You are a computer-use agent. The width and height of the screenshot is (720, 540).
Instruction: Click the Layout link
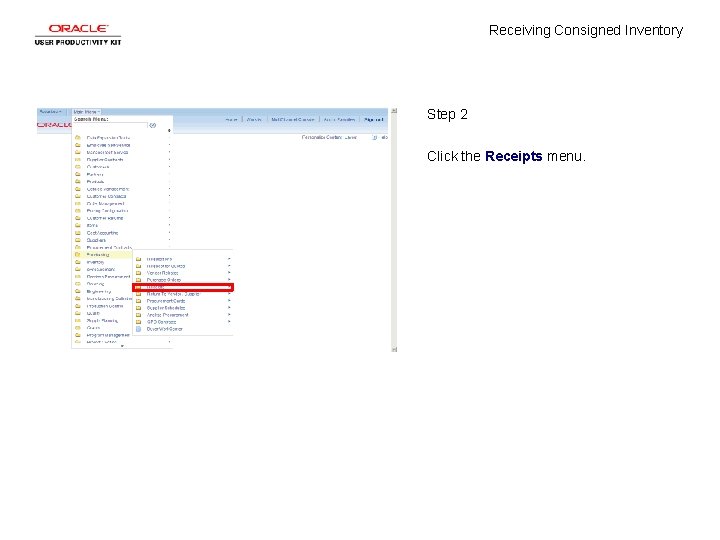tap(350, 137)
